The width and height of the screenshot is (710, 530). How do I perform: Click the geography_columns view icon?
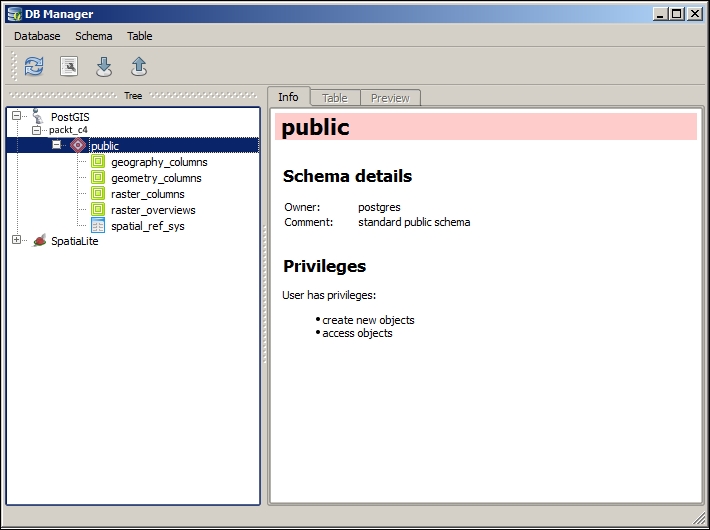(x=98, y=161)
